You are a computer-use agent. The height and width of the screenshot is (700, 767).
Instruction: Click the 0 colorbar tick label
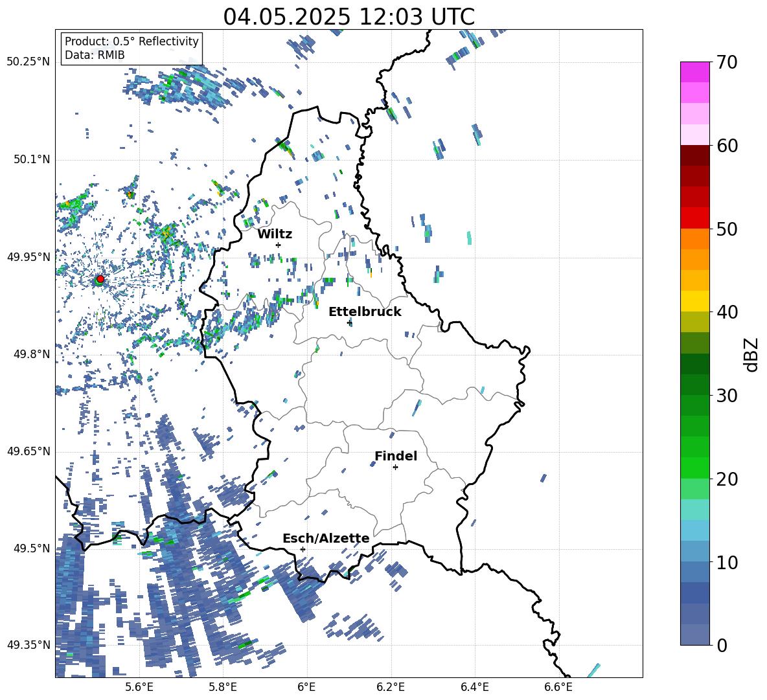pyautogui.click(x=722, y=645)
